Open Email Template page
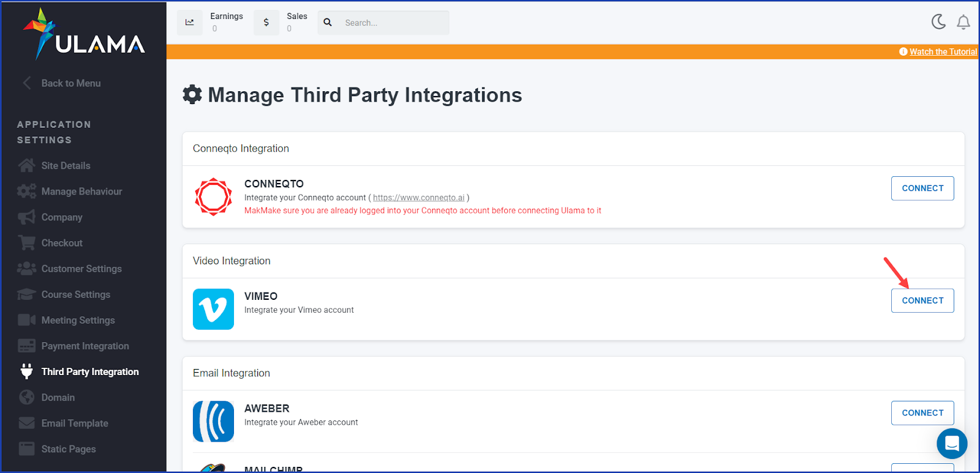This screenshot has width=980, height=473. tap(75, 423)
